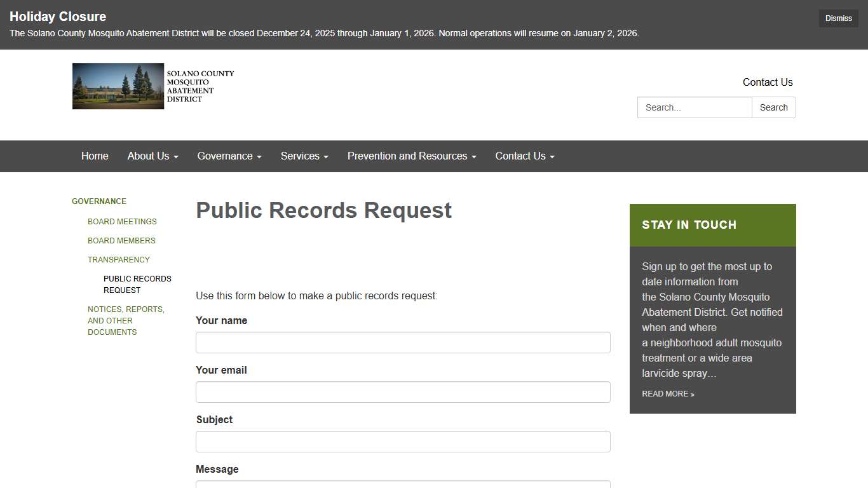Open the Contact Us link near search
Viewport: 868px width, 488px height.
click(768, 82)
